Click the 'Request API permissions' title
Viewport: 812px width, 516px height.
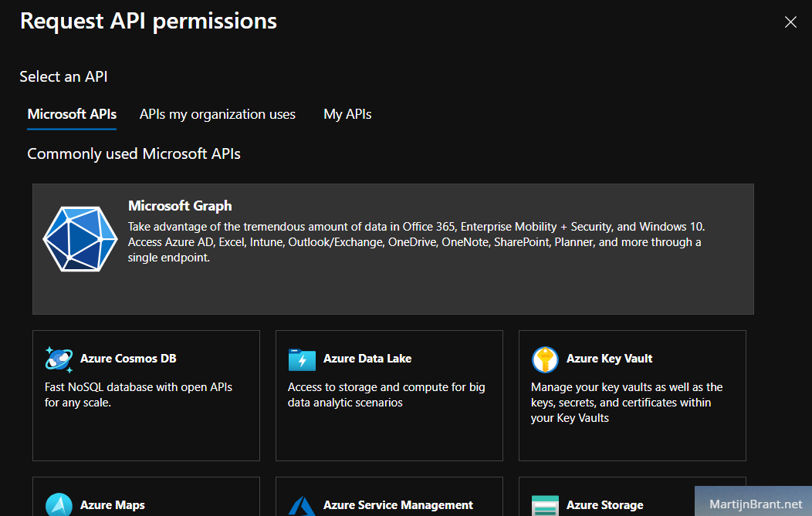tap(148, 22)
